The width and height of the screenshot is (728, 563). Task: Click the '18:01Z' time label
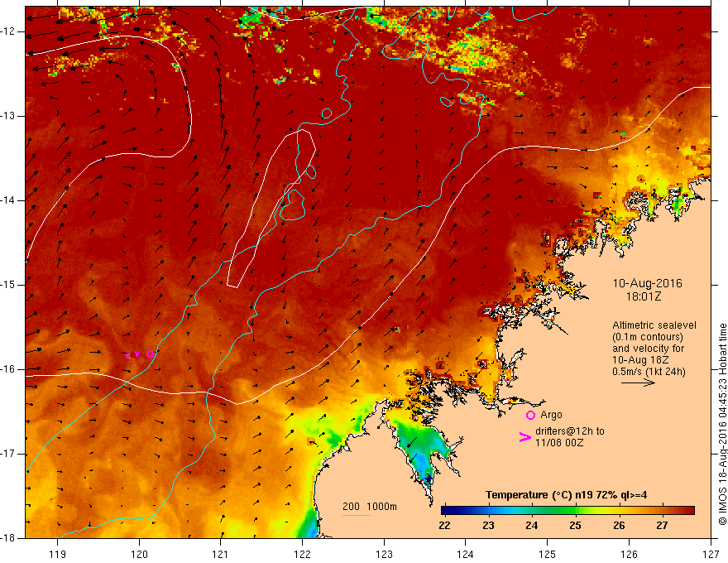(643, 296)
